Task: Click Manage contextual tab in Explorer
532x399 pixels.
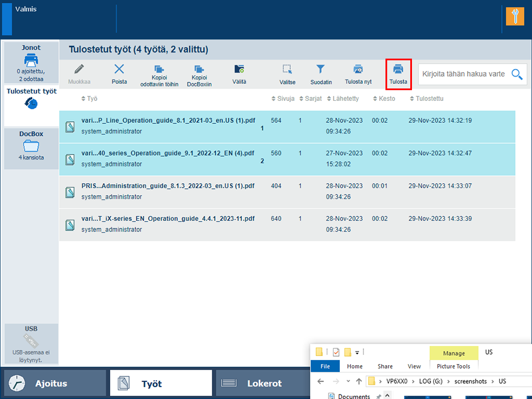Action: click(x=454, y=353)
